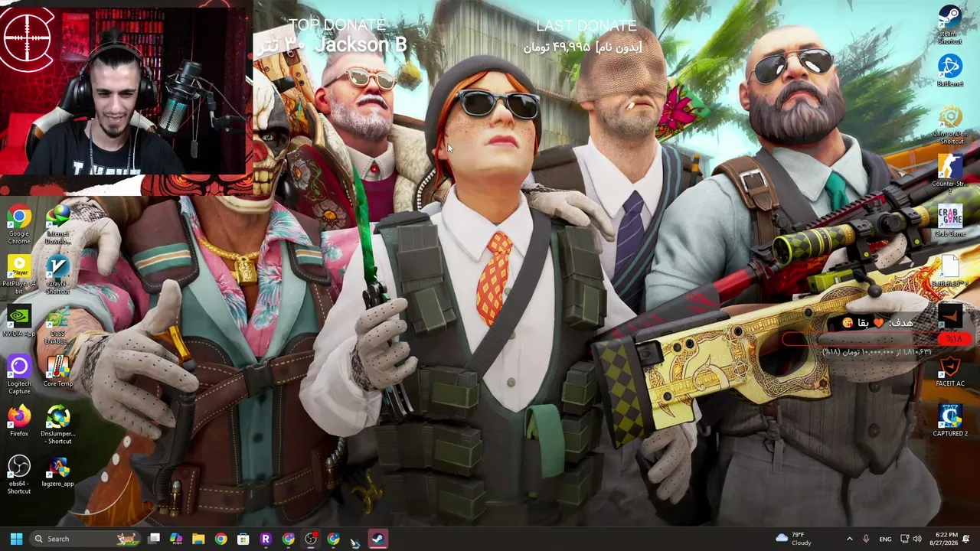Expand the hidden system tray icons

tap(849, 539)
